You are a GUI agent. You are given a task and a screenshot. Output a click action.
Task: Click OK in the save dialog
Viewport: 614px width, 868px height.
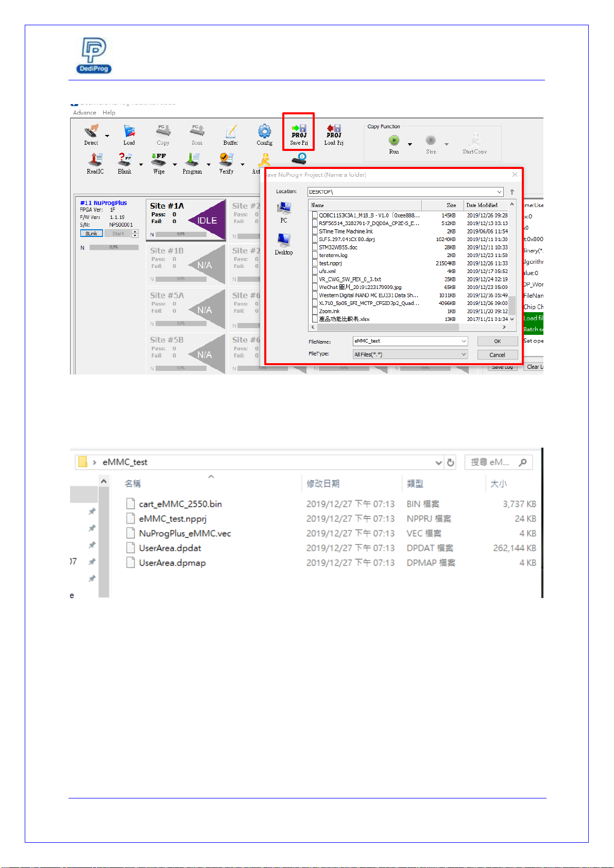tap(498, 341)
